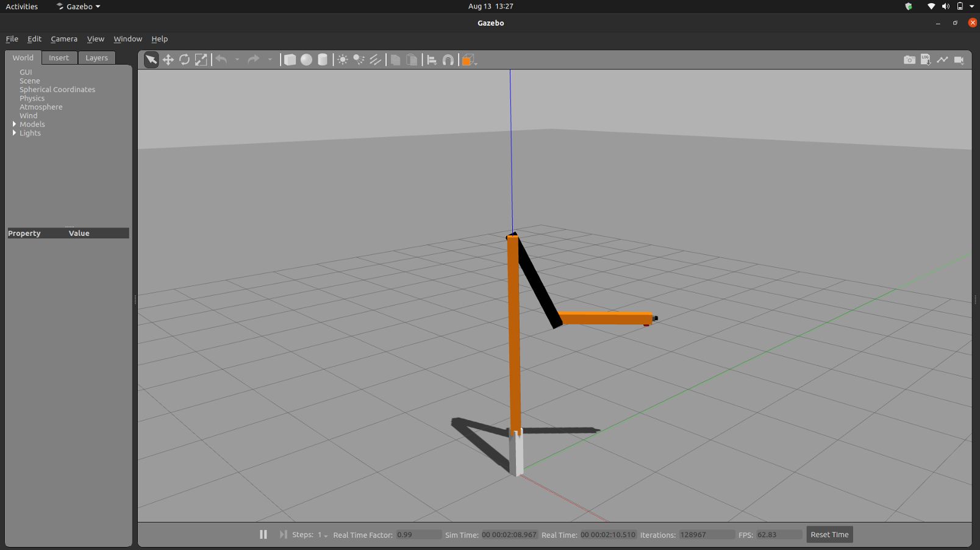Toggle snap mode magnet tool
Screen dimensions: 980x550
tap(448, 60)
